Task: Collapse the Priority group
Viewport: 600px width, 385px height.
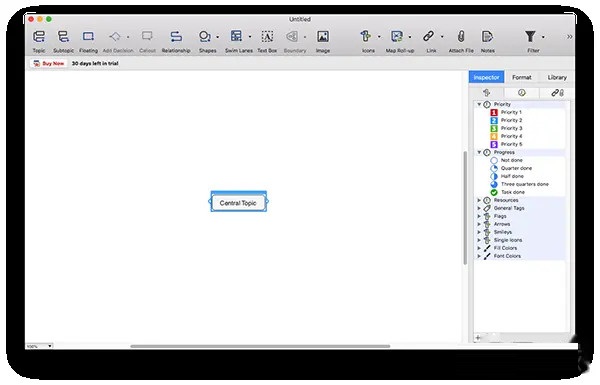Action: [x=479, y=104]
